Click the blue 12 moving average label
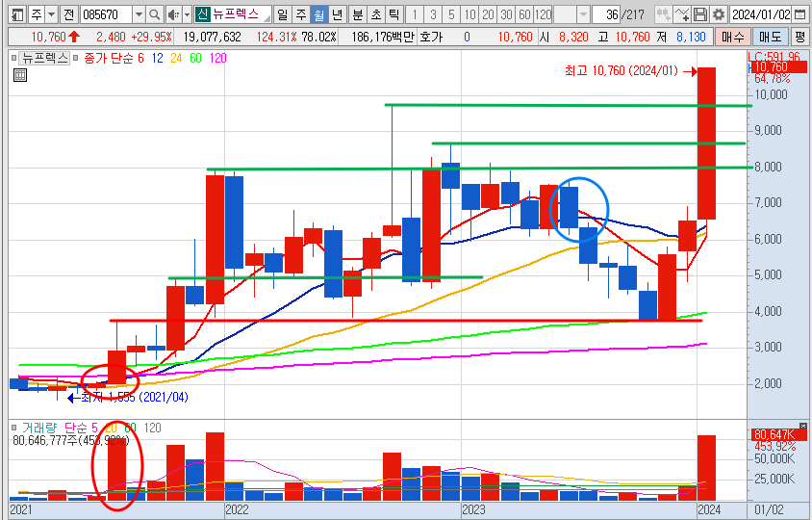 click(x=157, y=58)
